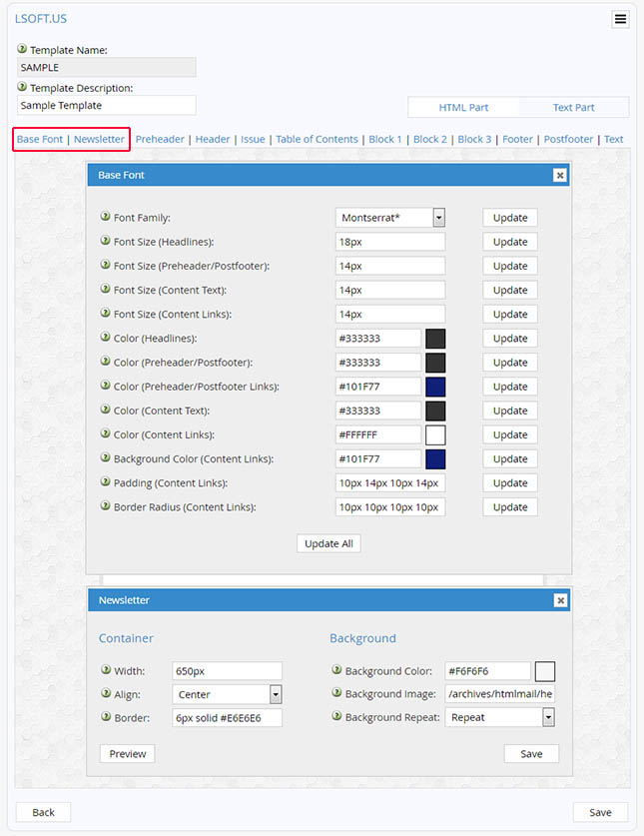Open the Block 2 section link

point(429,139)
